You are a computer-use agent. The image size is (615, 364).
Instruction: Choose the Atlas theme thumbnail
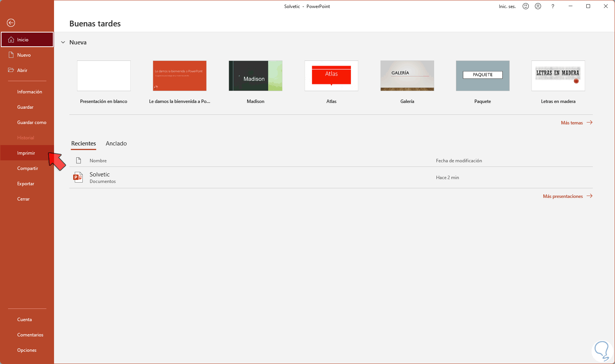click(x=331, y=76)
